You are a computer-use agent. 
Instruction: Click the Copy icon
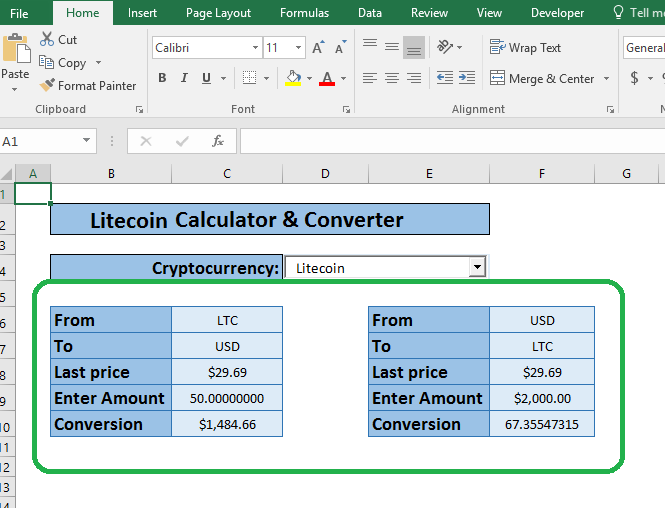46,62
